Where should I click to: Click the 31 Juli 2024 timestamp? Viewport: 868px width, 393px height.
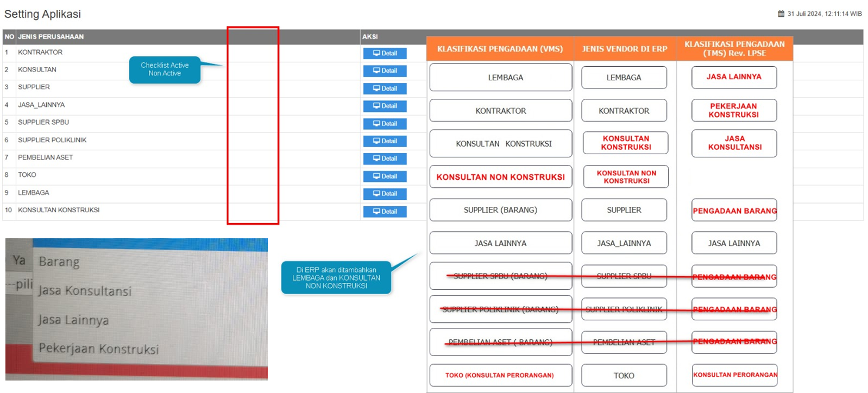tap(825, 14)
